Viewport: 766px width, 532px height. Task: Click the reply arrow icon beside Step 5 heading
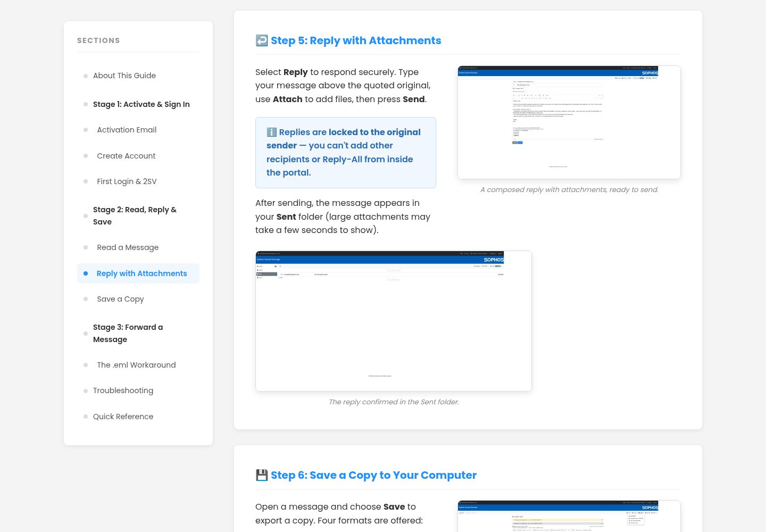[x=262, y=40]
